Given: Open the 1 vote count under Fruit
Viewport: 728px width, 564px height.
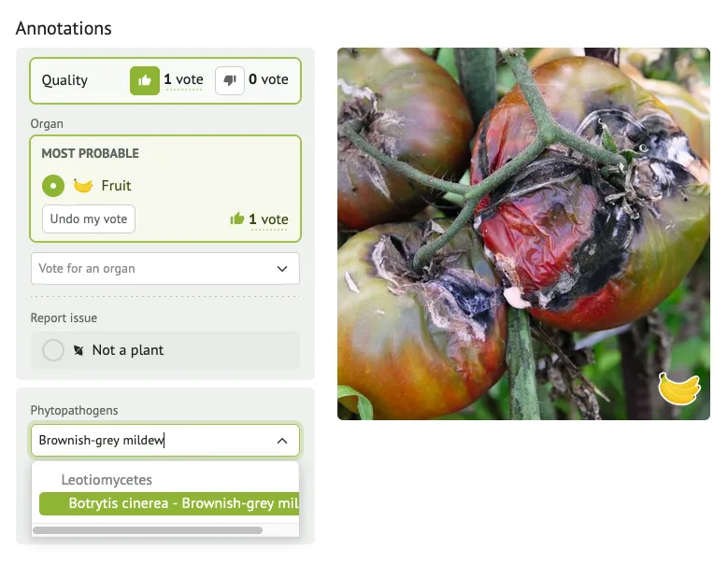Looking at the screenshot, I should click(x=268, y=219).
